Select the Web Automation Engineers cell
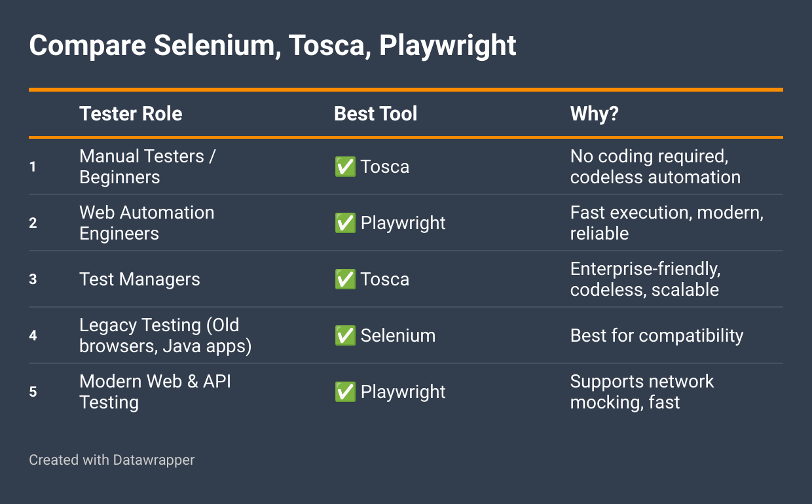The height and width of the screenshot is (504, 812). (147, 223)
